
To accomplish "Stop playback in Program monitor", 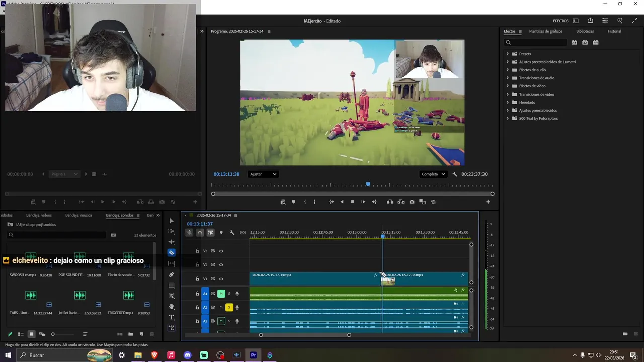I will point(352,202).
